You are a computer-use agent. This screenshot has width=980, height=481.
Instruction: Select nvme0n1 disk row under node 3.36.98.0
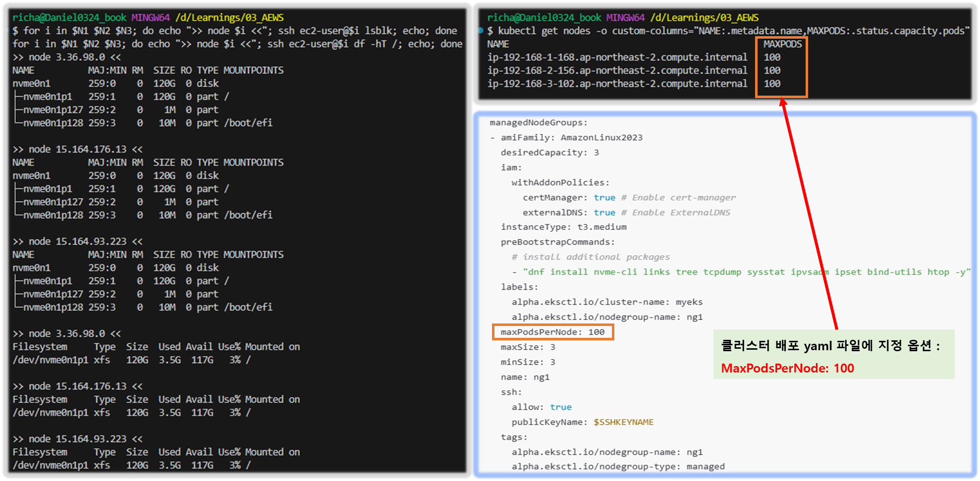[x=115, y=83]
